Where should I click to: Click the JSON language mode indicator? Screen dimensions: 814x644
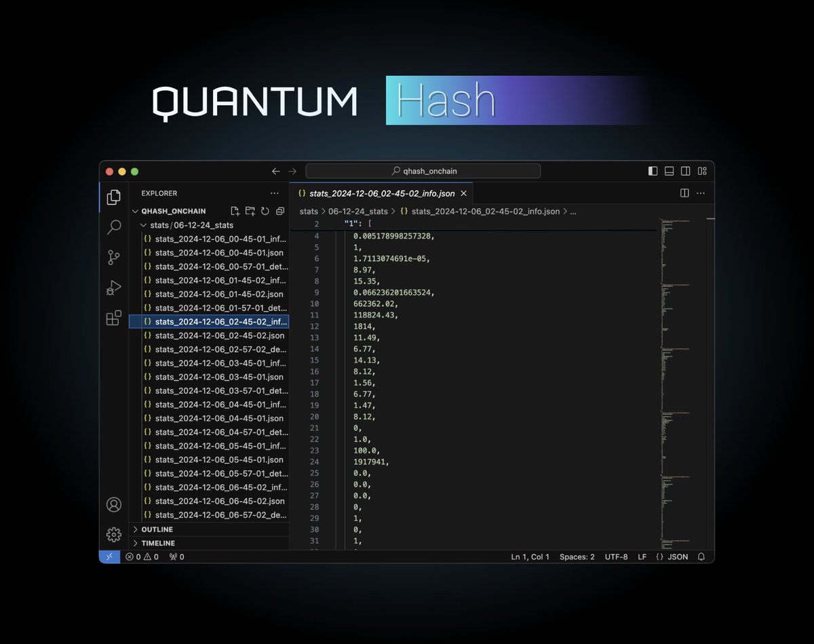tap(674, 557)
